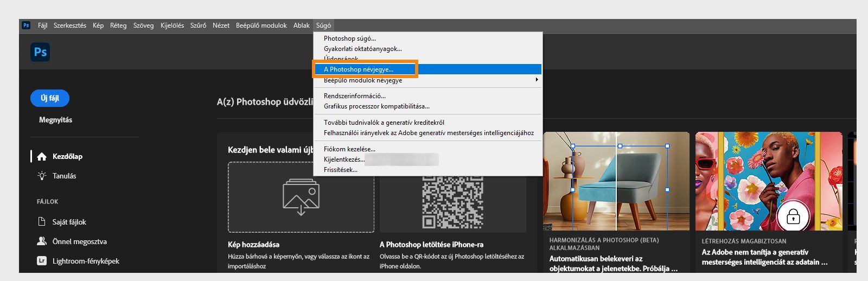Go to Kezdőlap in sidebar
This screenshot has height=281, width=868.
[67, 156]
